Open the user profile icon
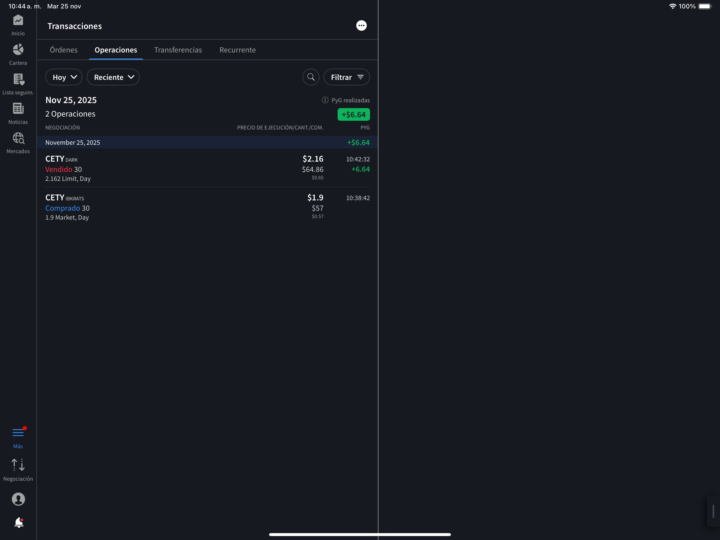Image resolution: width=720 pixels, height=540 pixels. click(18, 499)
